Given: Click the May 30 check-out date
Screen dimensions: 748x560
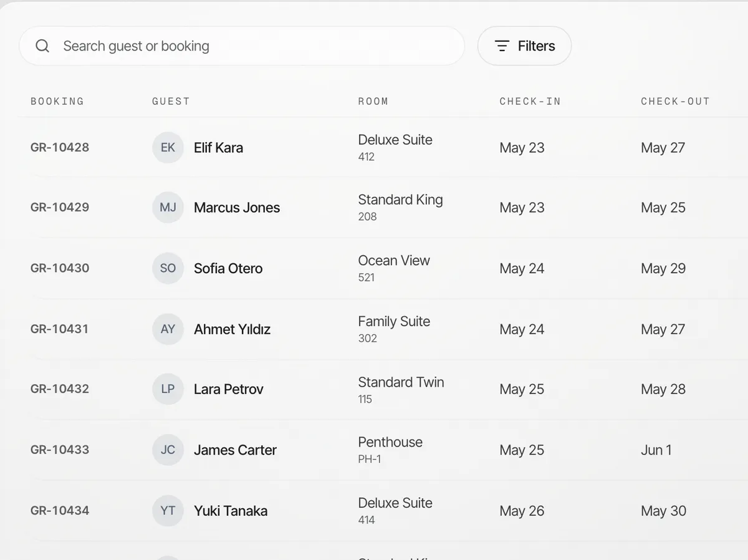Looking at the screenshot, I should click(x=663, y=511).
